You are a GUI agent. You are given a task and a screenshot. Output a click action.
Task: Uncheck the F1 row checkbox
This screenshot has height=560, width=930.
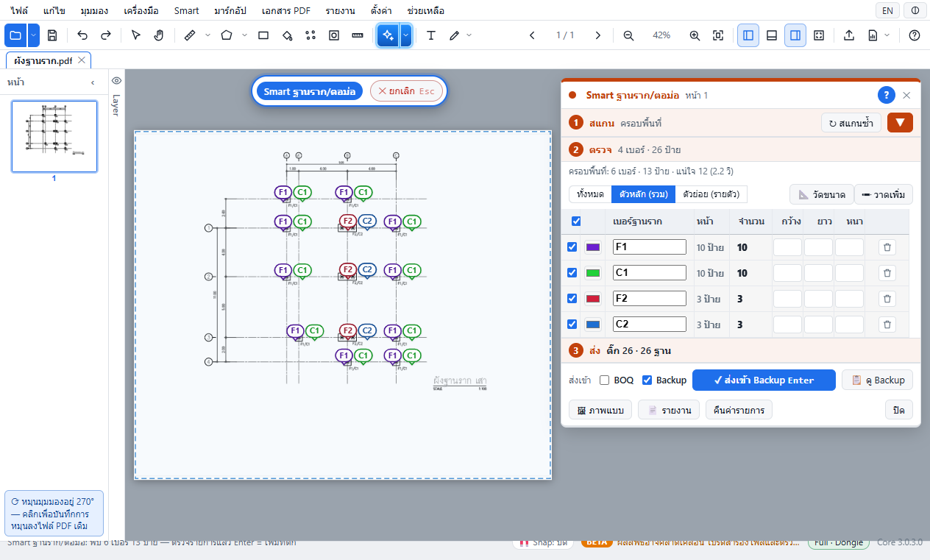[x=572, y=247]
